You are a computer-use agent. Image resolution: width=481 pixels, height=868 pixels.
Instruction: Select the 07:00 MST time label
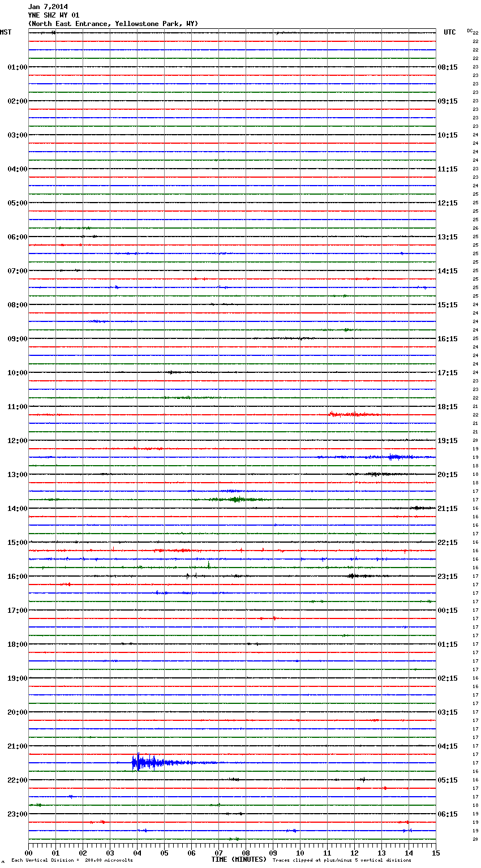pos(18,271)
